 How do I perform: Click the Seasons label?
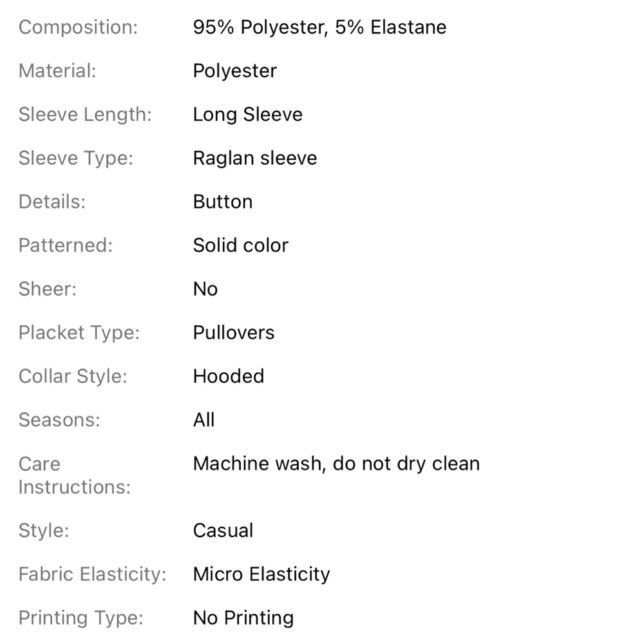pos(59,420)
